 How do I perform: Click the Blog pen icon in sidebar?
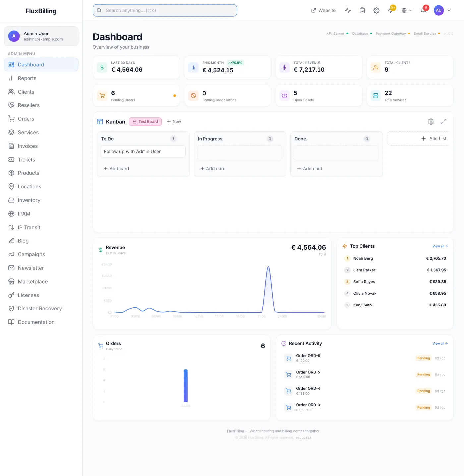pyautogui.click(x=11, y=241)
